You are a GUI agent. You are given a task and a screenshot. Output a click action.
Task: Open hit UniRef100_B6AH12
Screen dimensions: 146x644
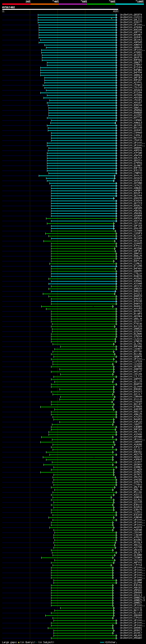pos(131,306)
